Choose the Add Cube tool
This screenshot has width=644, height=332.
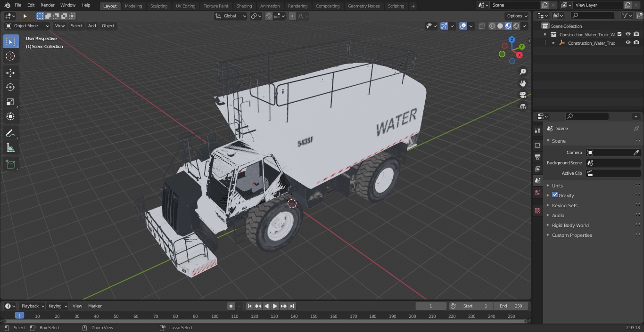click(x=10, y=165)
